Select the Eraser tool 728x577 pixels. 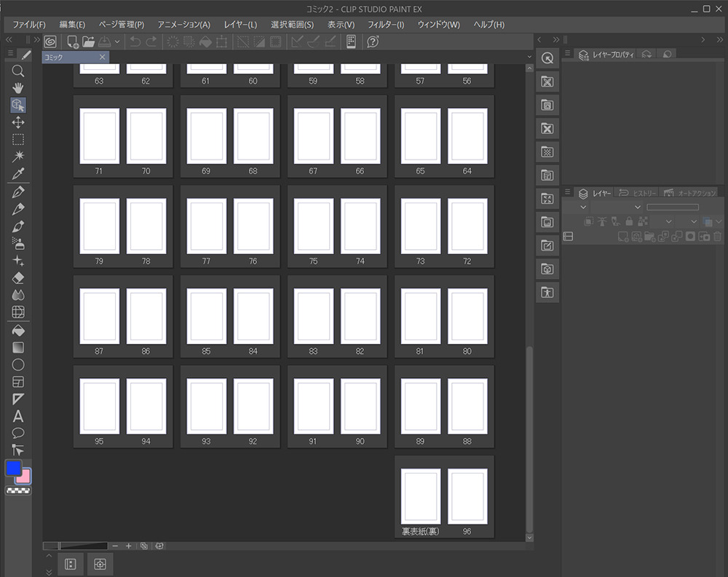(17, 278)
